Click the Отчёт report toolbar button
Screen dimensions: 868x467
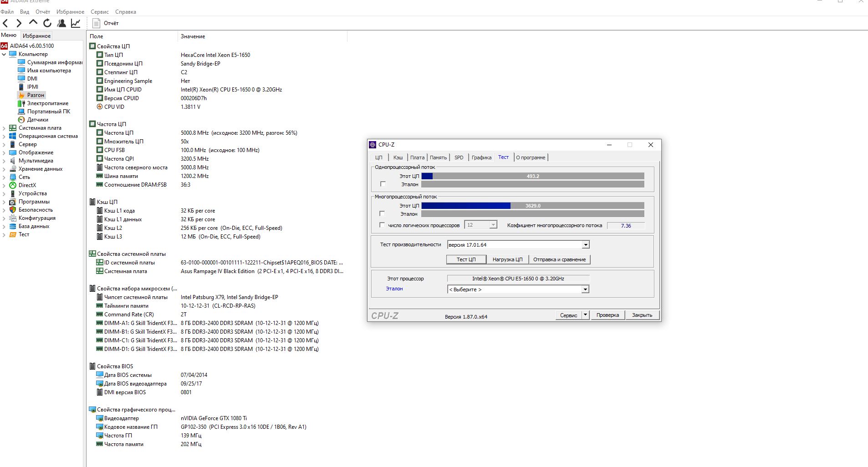pyautogui.click(x=106, y=23)
